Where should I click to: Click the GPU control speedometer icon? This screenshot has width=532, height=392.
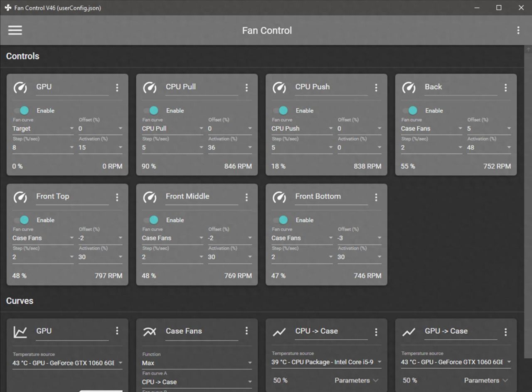(x=20, y=87)
